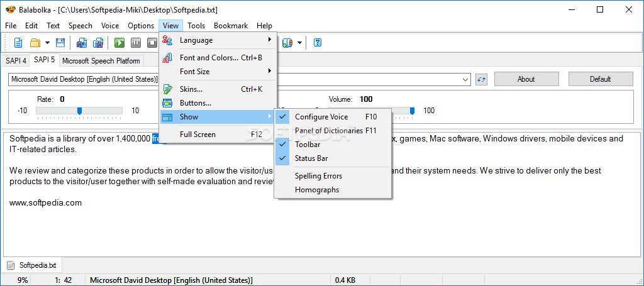Close the open View menu
Screen dimensions: 644x286
click(x=171, y=25)
